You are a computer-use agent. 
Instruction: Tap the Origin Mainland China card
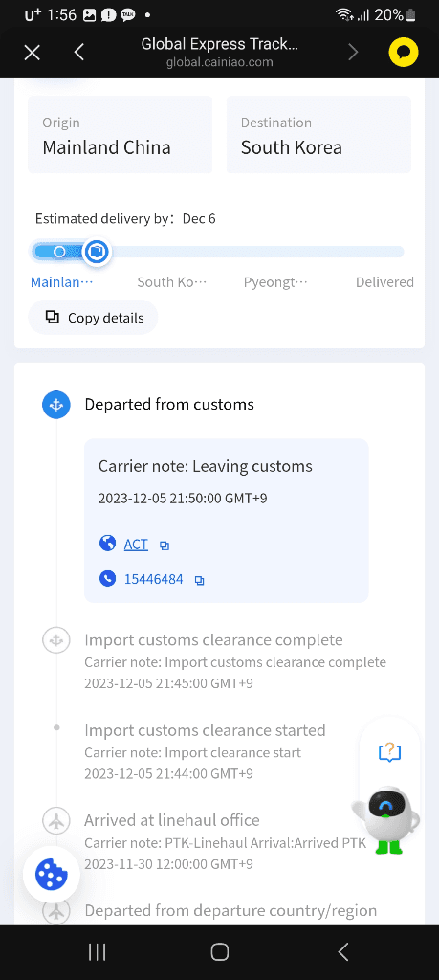(120, 134)
